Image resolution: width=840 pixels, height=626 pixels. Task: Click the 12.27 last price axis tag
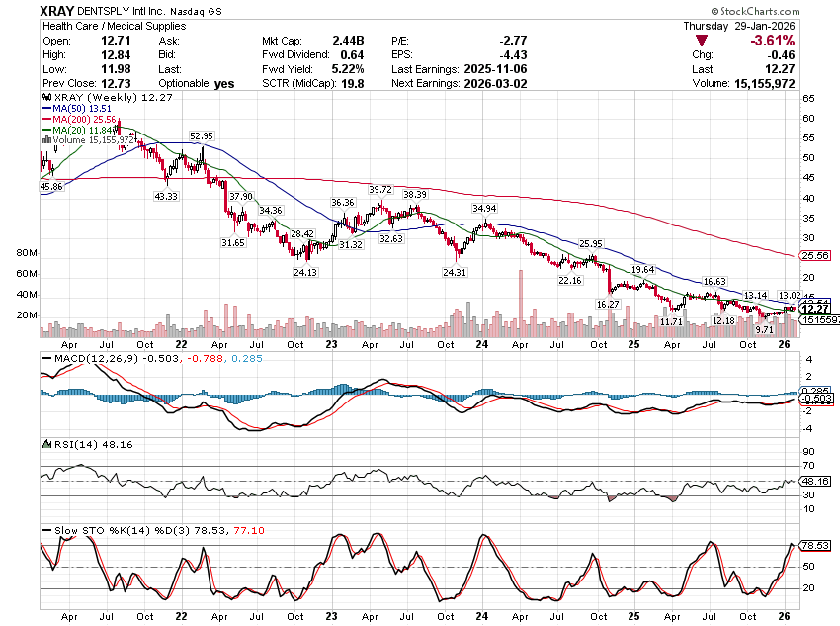click(x=813, y=309)
